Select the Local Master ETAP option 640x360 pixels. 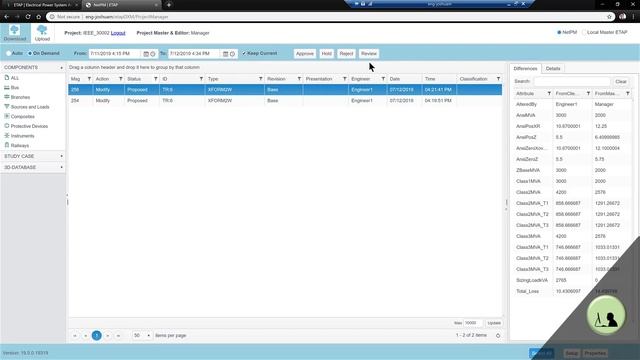[584, 32]
